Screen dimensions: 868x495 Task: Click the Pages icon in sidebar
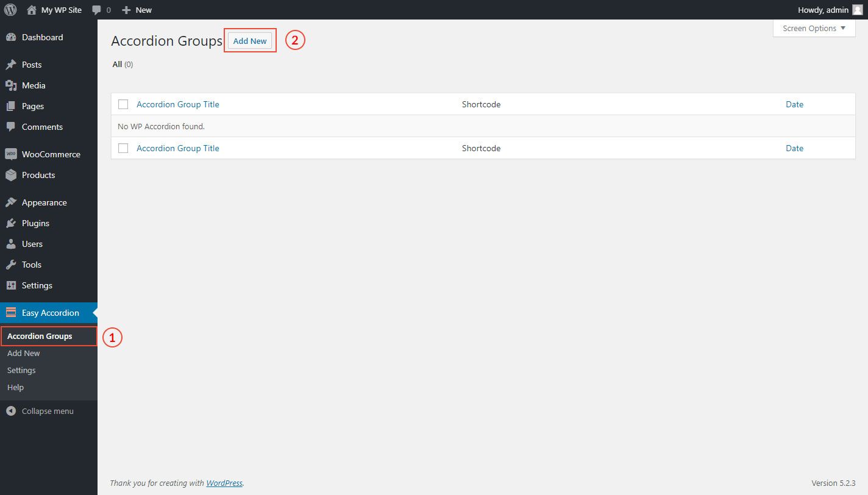pos(10,106)
